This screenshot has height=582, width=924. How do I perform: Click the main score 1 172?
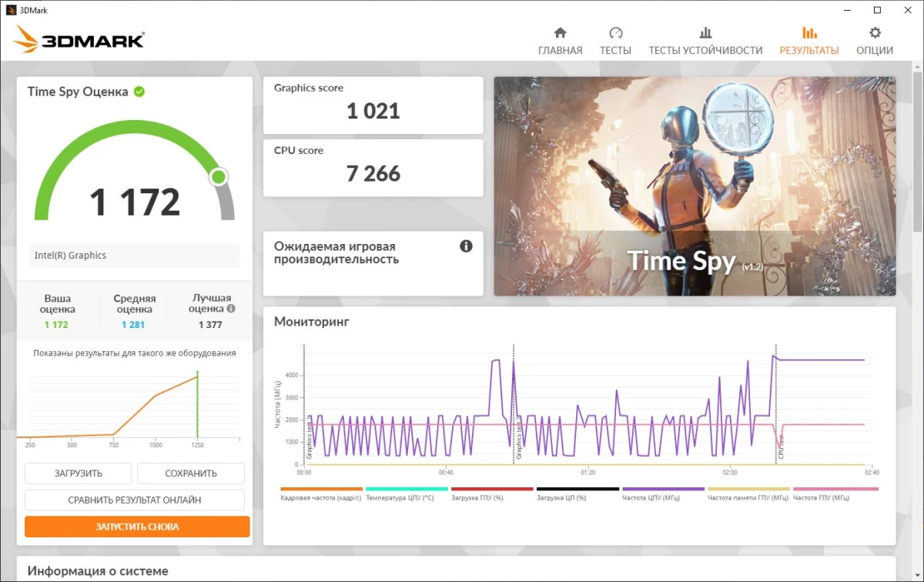click(135, 202)
